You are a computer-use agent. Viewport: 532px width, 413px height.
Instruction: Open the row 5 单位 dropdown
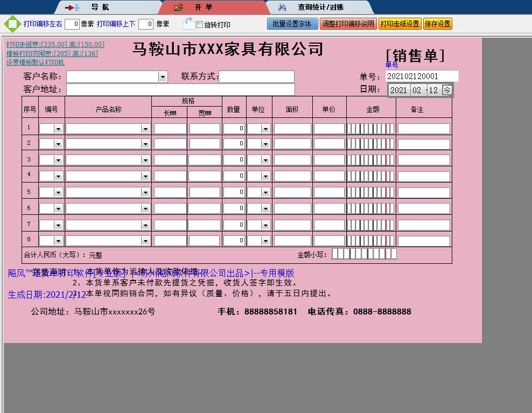(x=265, y=192)
